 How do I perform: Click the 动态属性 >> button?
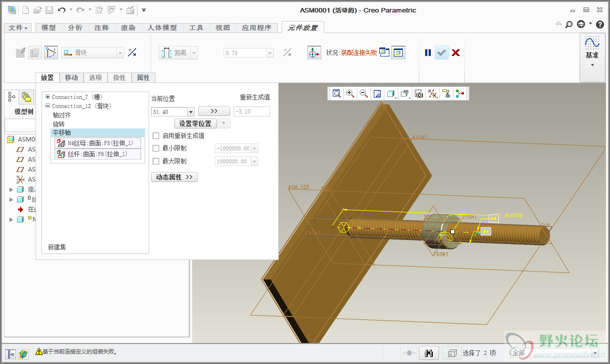pyautogui.click(x=174, y=177)
